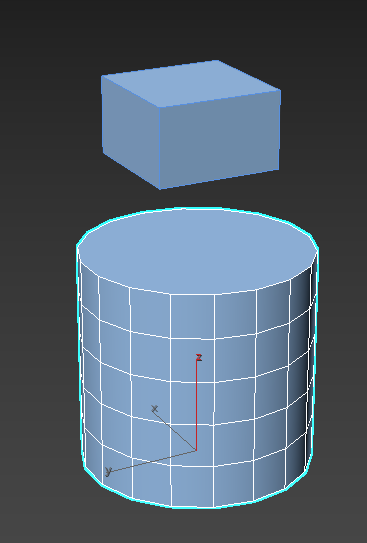Click the box's farthest top corner vertex
This screenshot has width=367, height=543.
click(x=217, y=60)
